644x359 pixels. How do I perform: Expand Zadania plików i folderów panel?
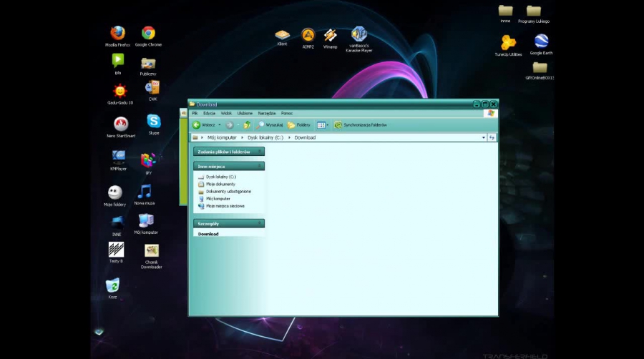point(260,152)
